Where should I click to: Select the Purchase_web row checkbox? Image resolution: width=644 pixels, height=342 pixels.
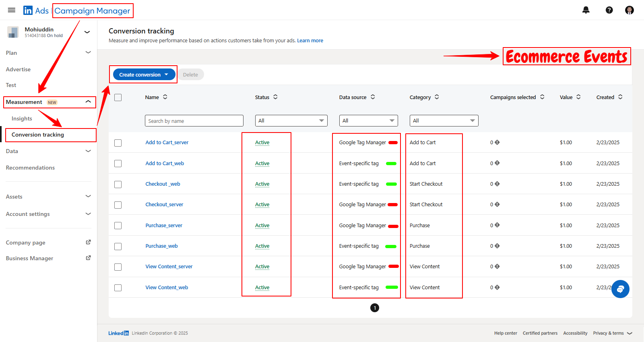pos(118,247)
